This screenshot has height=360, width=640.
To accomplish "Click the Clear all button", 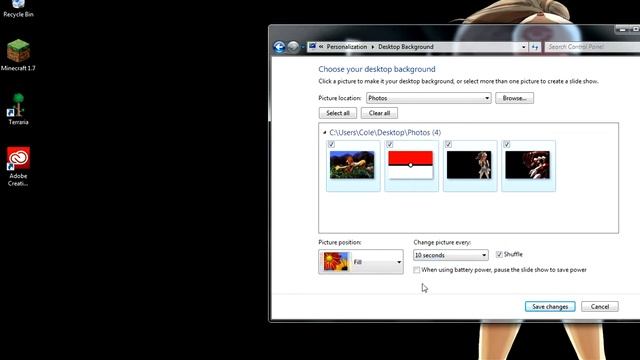I will click(x=379, y=113).
